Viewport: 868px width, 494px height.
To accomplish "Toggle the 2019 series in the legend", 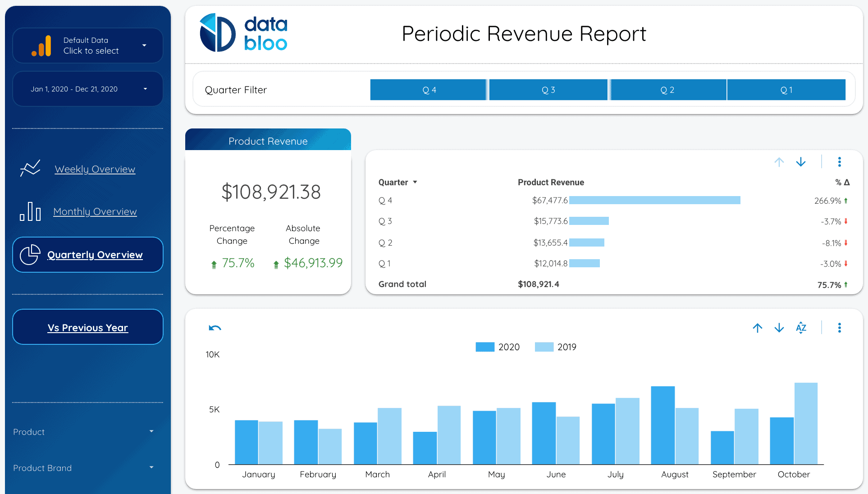I will 556,347.
